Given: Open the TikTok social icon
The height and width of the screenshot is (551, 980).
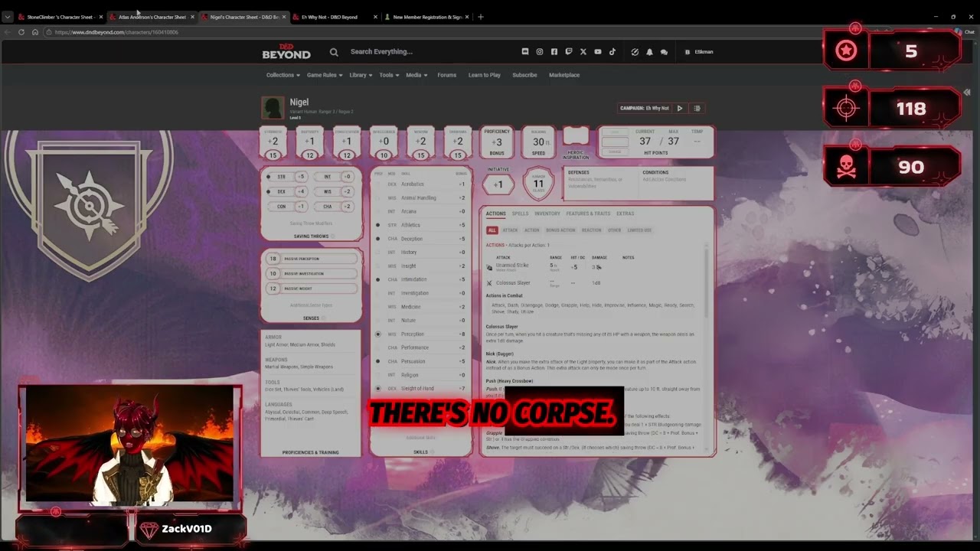Looking at the screenshot, I should [x=612, y=52].
